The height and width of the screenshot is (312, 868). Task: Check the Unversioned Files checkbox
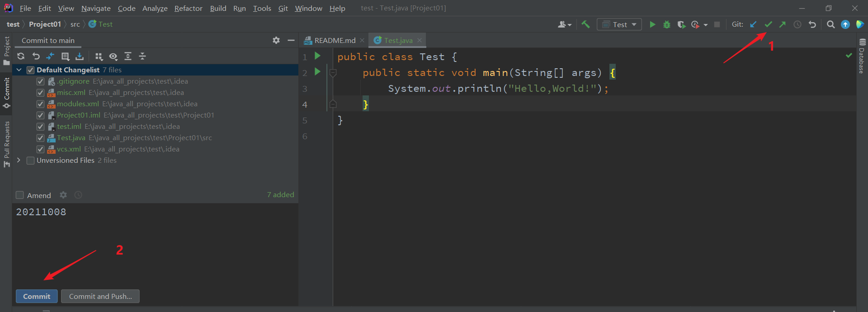(x=31, y=161)
